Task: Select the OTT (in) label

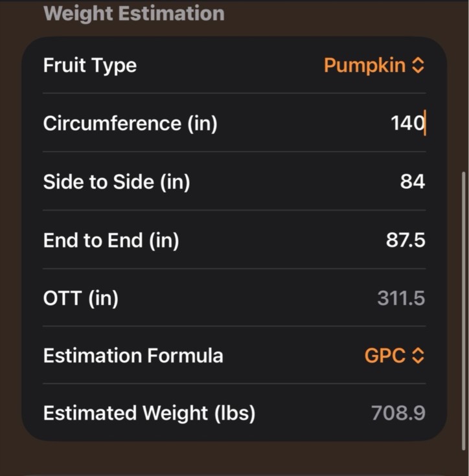Action: point(81,298)
